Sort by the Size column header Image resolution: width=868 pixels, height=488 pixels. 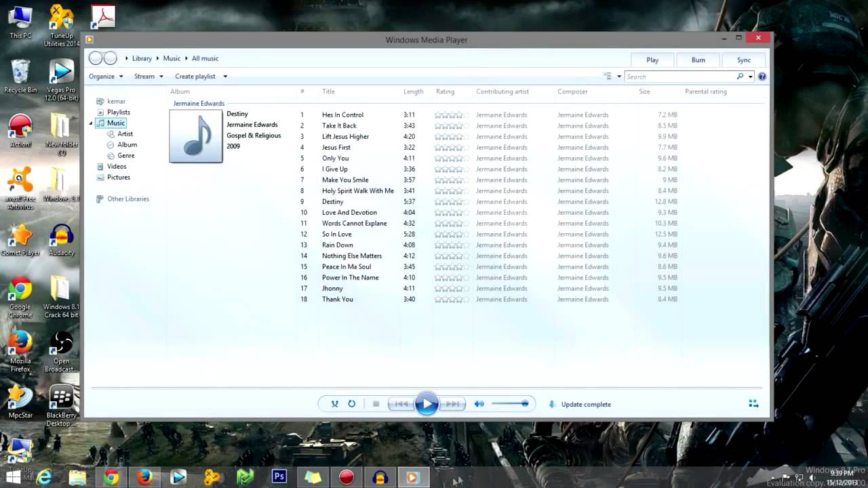644,91
